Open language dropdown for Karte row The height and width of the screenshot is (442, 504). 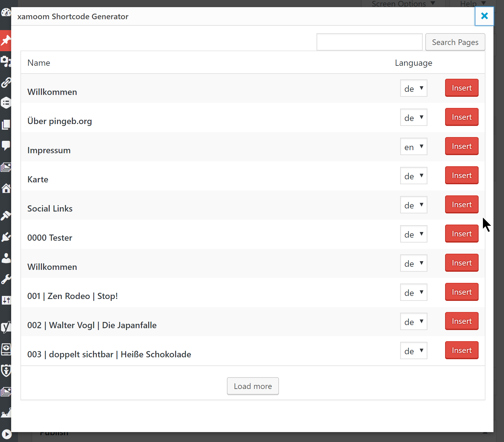tap(413, 176)
